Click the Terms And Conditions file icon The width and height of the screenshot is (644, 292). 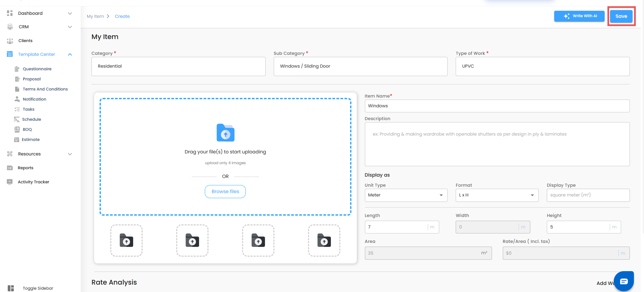click(17, 89)
